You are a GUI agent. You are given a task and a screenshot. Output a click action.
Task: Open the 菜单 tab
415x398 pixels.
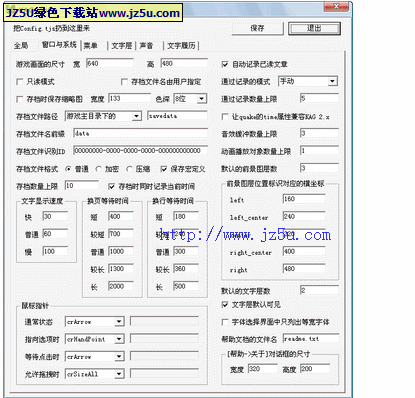pos(90,46)
